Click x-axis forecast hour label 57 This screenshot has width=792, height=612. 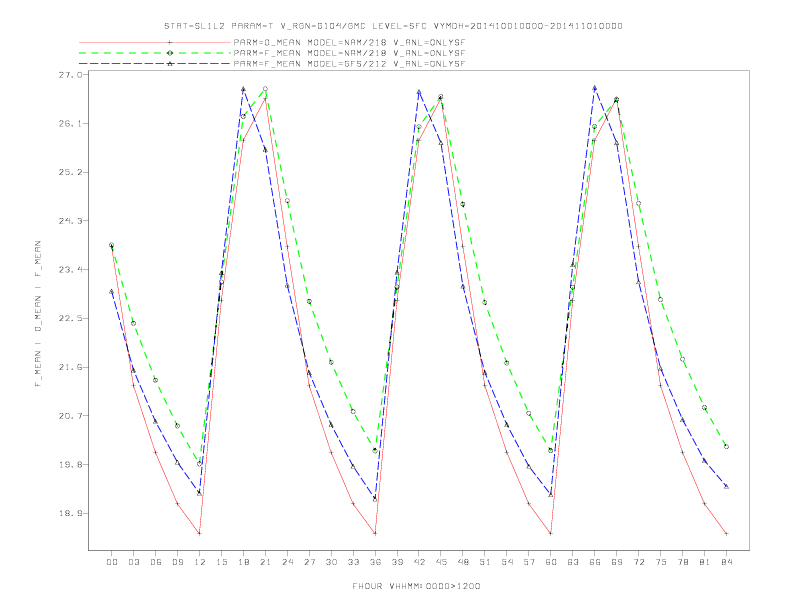click(529, 562)
